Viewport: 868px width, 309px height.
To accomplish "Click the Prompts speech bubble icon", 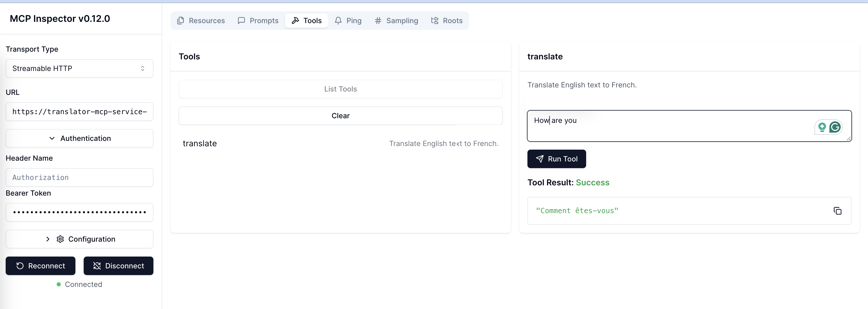I will (241, 21).
